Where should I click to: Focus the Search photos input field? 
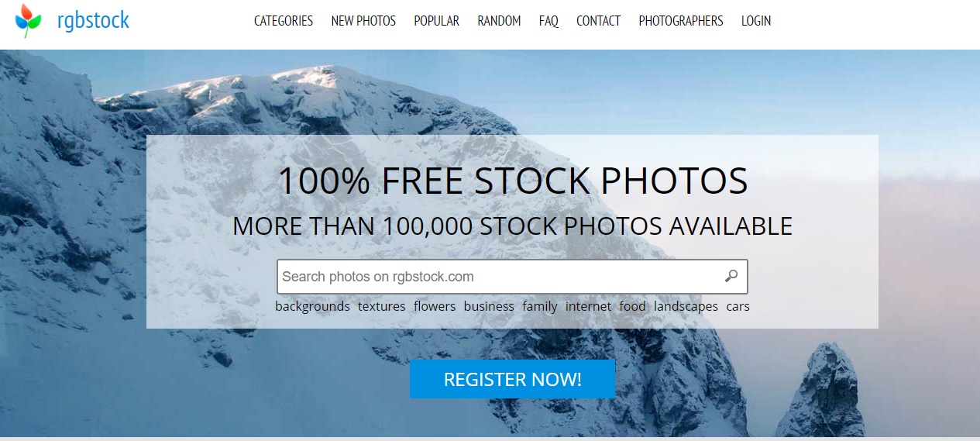pyautogui.click(x=512, y=277)
